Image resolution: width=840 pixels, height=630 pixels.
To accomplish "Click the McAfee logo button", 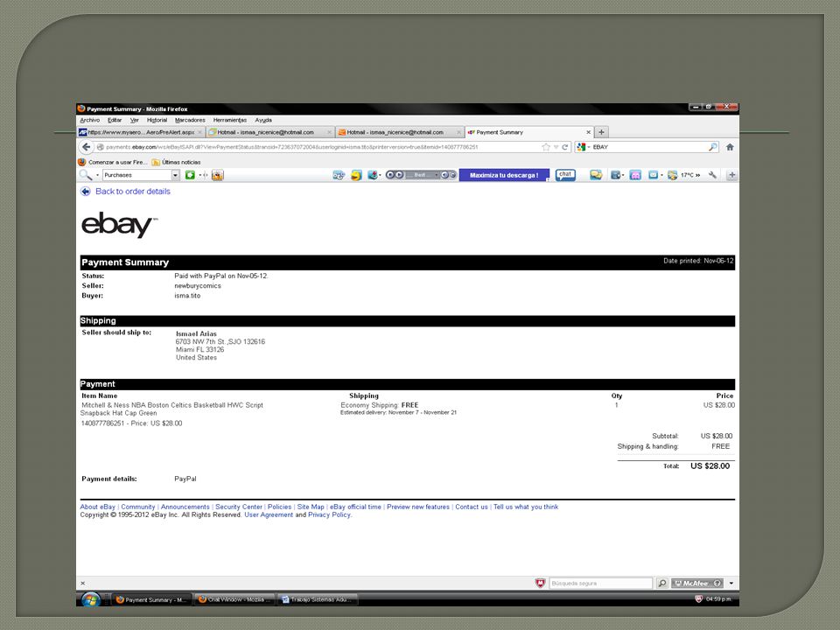I will (x=697, y=583).
